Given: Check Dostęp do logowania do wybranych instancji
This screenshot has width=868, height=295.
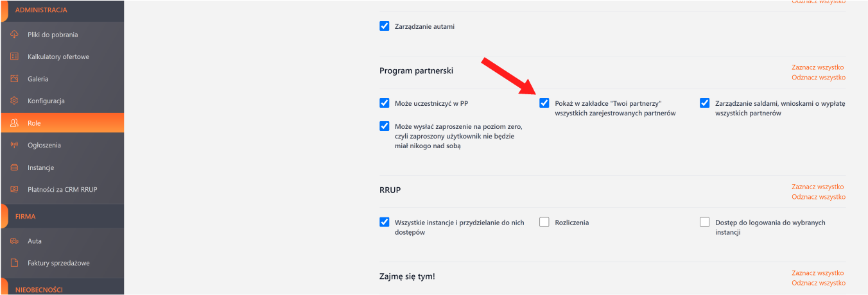Looking at the screenshot, I should [704, 223].
